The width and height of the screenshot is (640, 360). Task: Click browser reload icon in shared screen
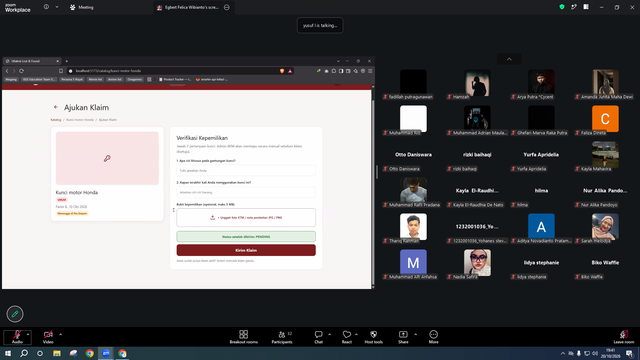pyautogui.click(x=22, y=71)
